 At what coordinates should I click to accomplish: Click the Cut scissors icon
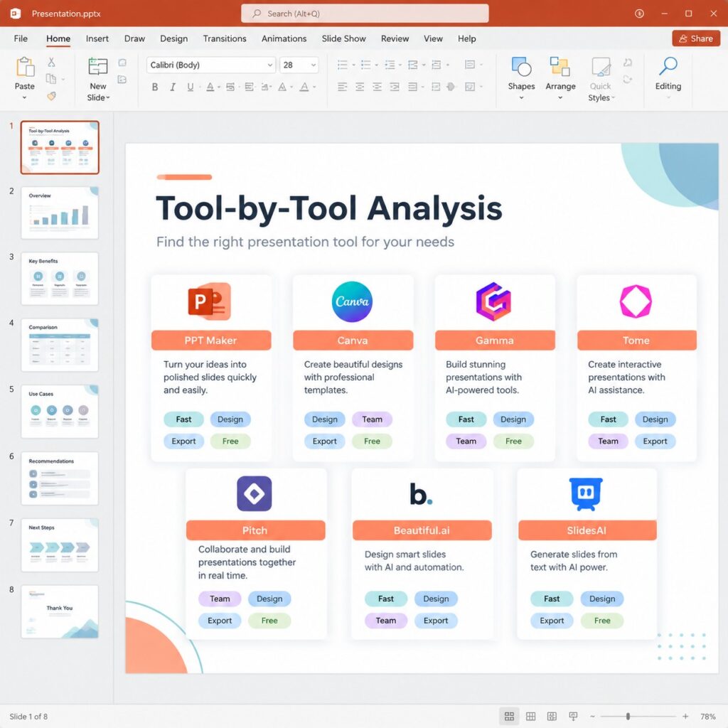point(51,62)
